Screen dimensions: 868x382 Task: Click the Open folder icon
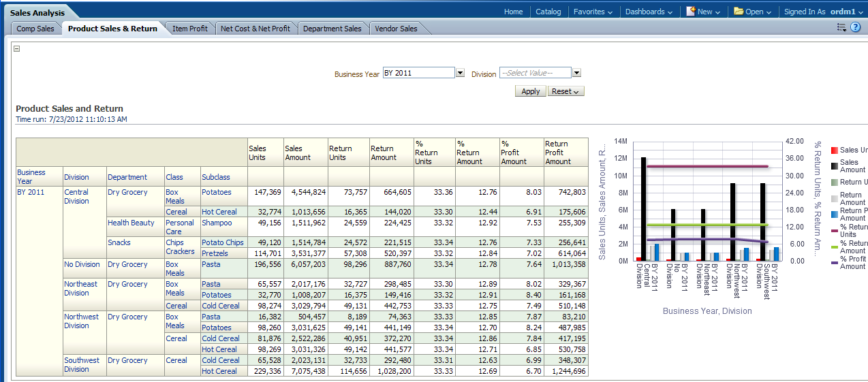pos(739,12)
